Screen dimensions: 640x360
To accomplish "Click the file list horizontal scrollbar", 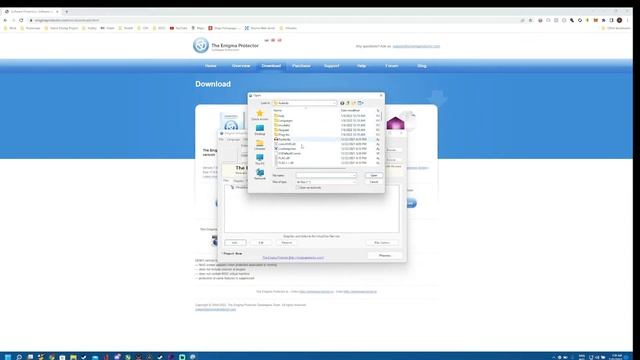I will click(x=310, y=168).
